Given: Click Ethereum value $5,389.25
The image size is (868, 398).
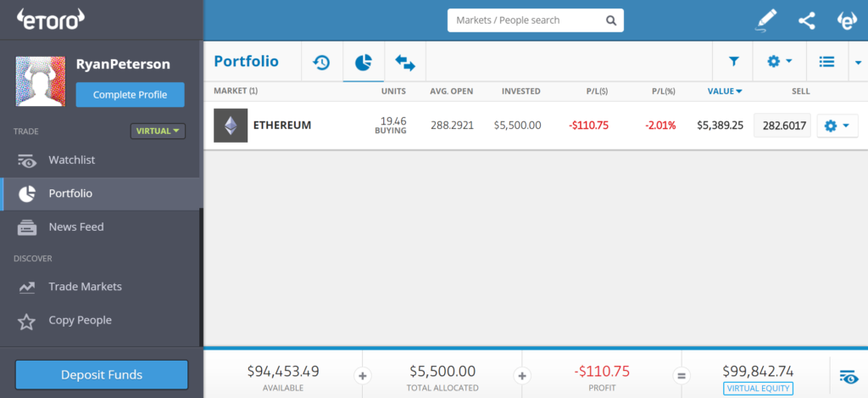Looking at the screenshot, I should pyautogui.click(x=720, y=126).
